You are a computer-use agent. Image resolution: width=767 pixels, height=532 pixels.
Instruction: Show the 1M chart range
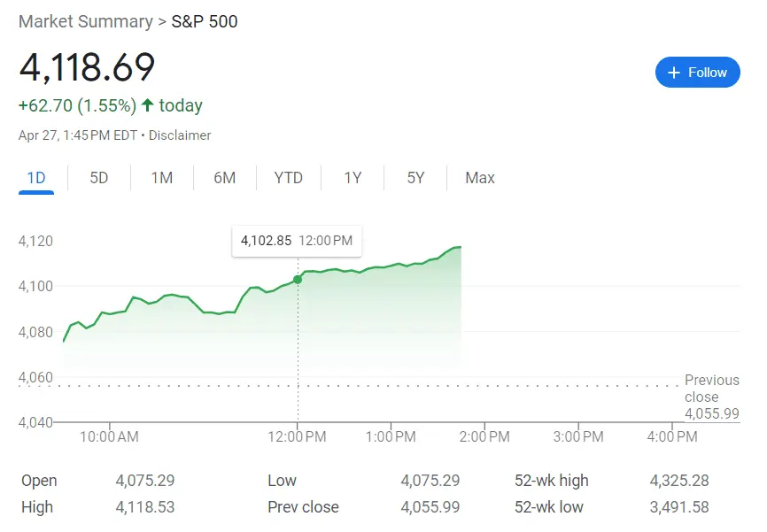[162, 178]
